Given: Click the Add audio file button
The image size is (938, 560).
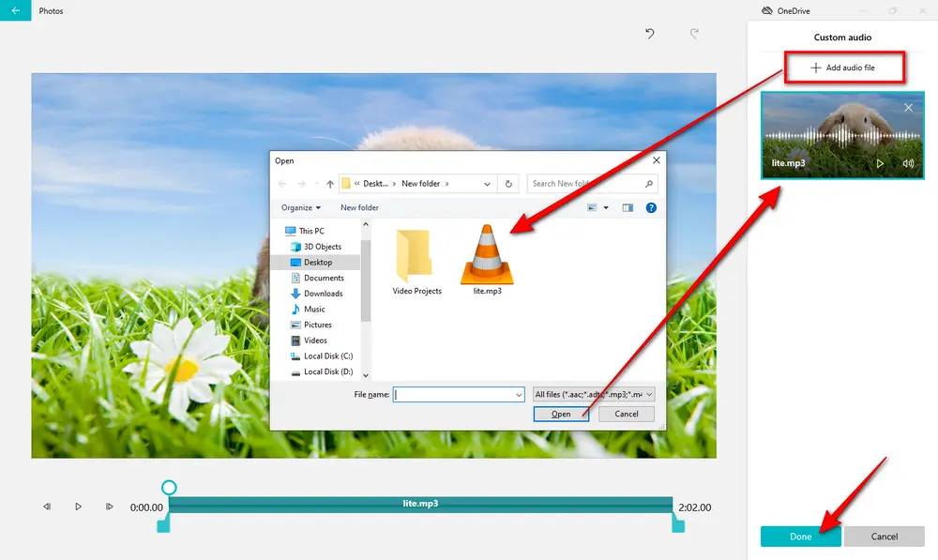Looking at the screenshot, I should [x=843, y=68].
